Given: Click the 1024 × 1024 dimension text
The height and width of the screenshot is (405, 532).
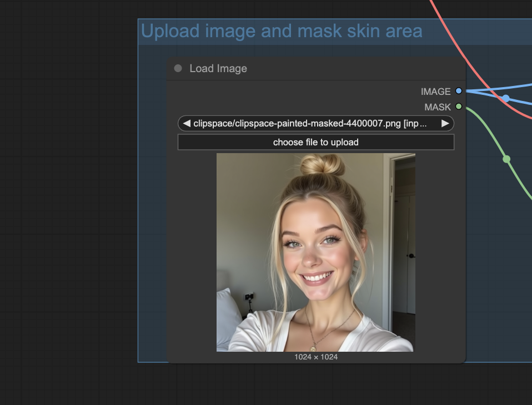Looking at the screenshot, I should 315,357.
